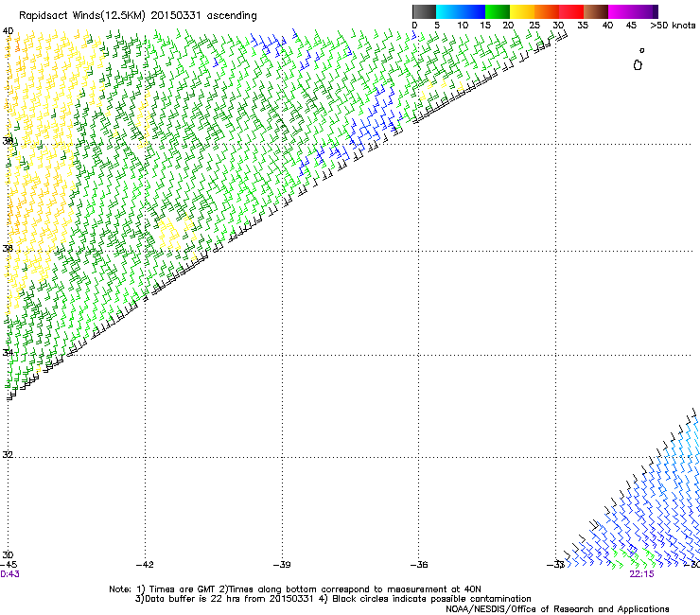The image size is (700, 615).
Task: Click the note 'Black circles indicate possible contamination'
Action: [431, 599]
